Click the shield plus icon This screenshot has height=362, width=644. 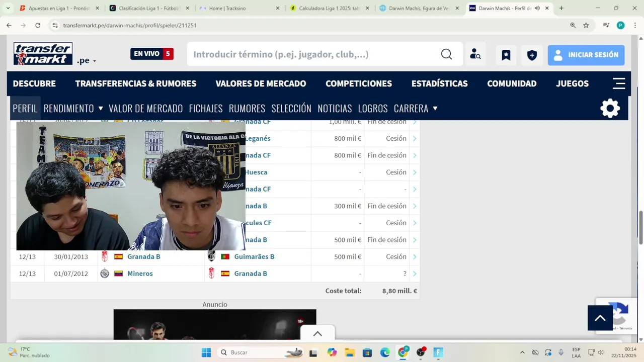(x=532, y=55)
